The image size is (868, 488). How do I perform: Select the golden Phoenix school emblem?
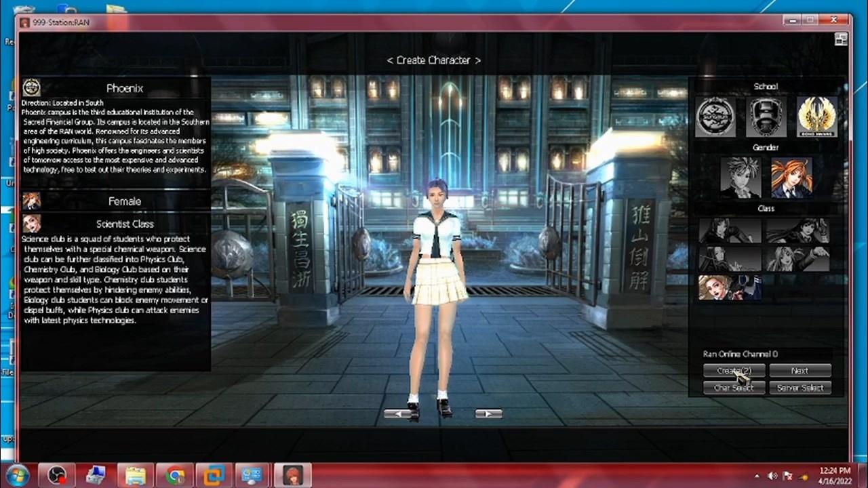coord(817,117)
